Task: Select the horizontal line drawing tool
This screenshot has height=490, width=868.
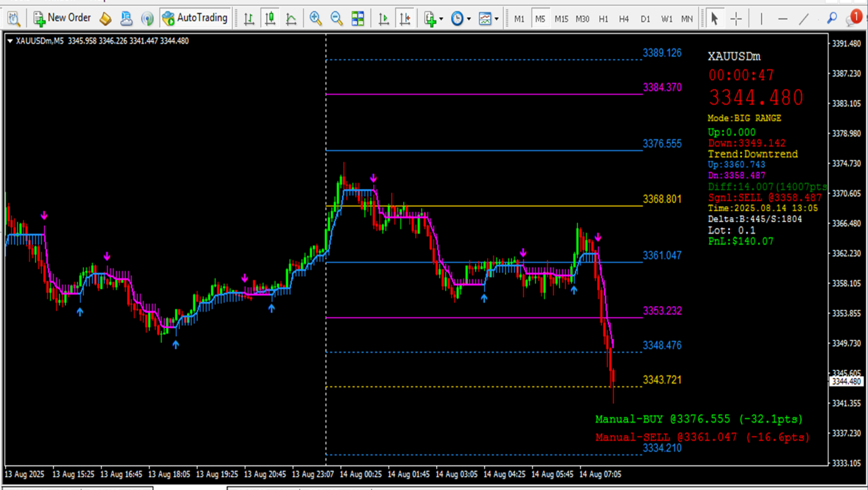Action: 783,18
